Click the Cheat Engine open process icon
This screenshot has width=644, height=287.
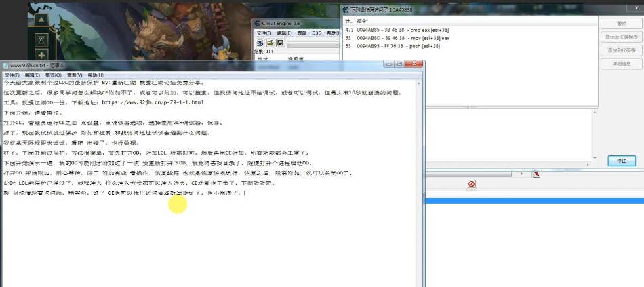(260, 43)
